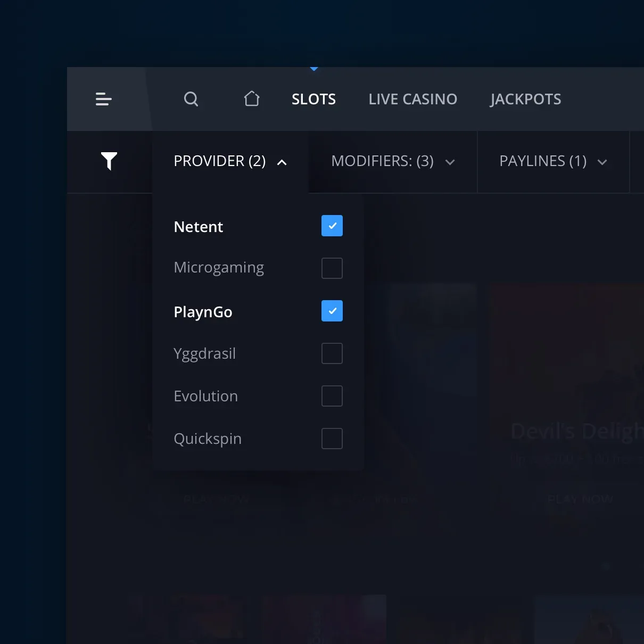Check the Quickspin checkbox

coord(332,439)
